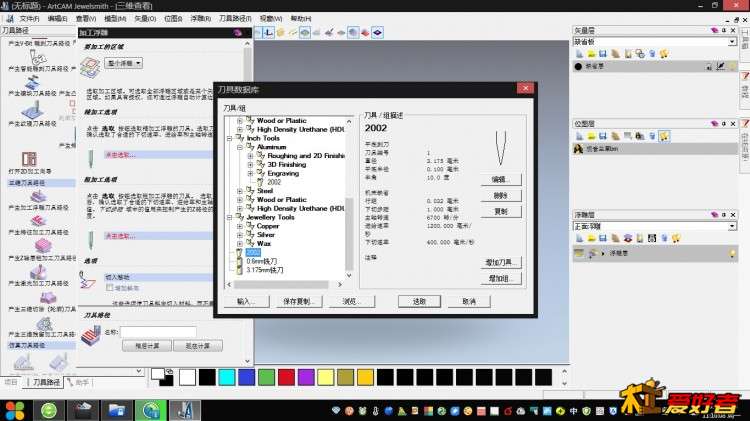Screen dimensions: 750x421
Task: Open the 刀具路径(T) menu
Action: [235, 19]
